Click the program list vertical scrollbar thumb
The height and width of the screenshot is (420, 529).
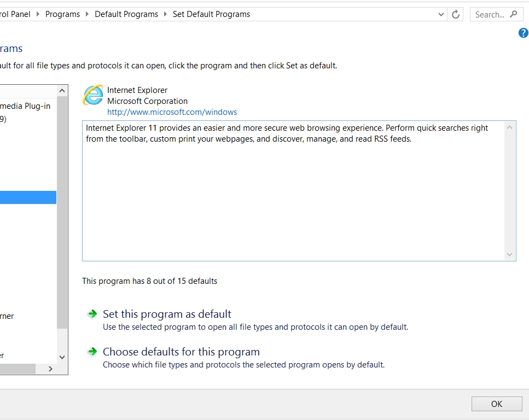62,213
